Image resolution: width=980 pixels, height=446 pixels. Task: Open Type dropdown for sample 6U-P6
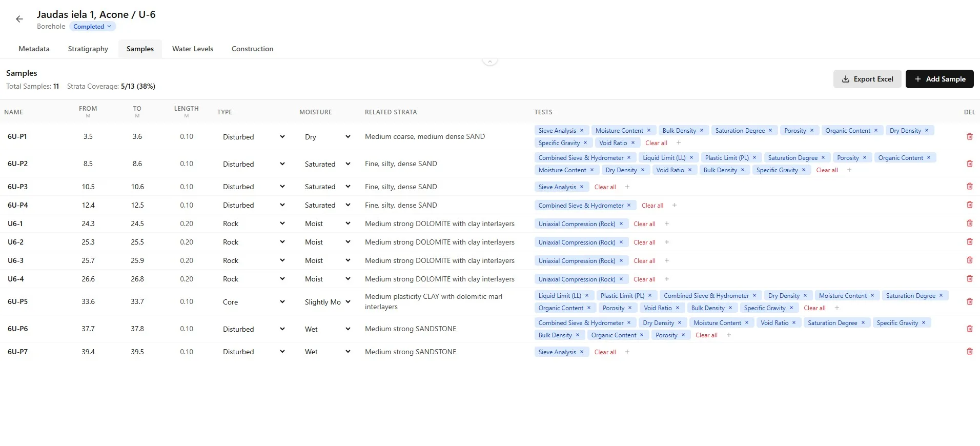click(x=253, y=329)
